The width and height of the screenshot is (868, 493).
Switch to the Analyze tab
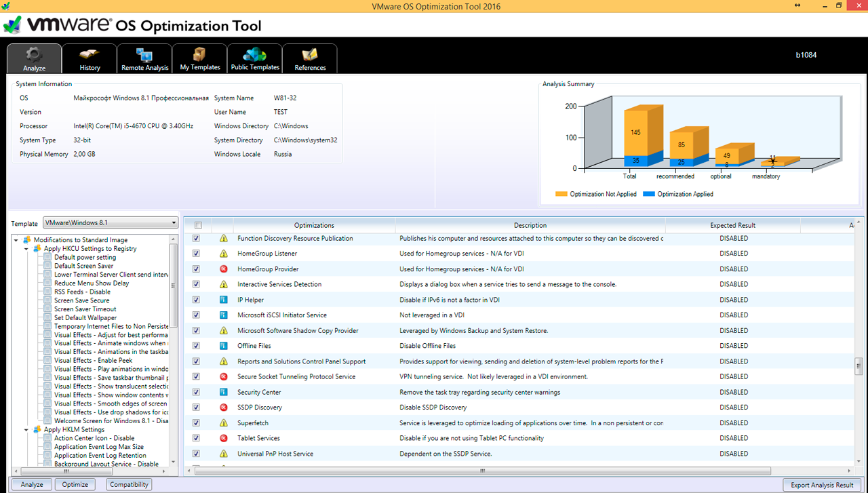click(x=34, y=59)
